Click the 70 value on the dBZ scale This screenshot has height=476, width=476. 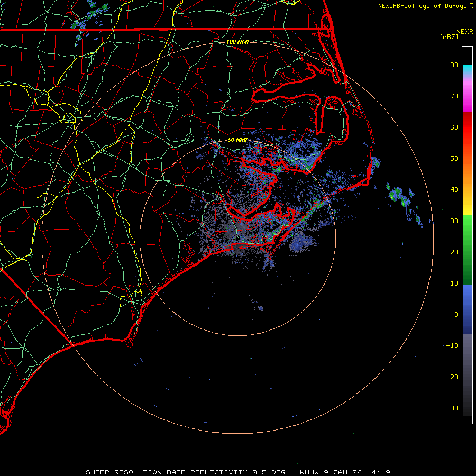tap(454, 96)
